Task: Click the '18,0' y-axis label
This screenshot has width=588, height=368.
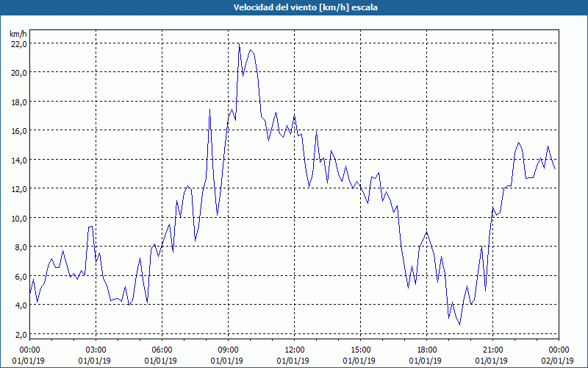Action: pyautogui.click(x=19, y=102)
